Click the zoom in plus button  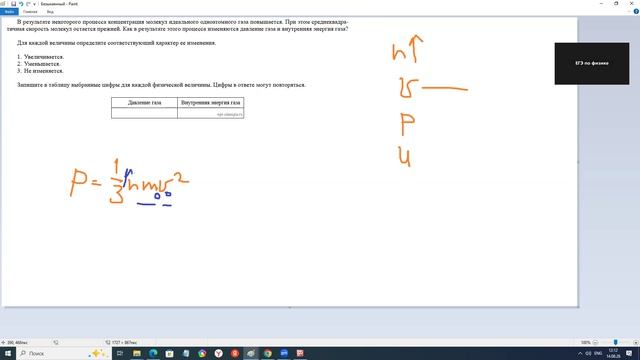tap(636, 342)
